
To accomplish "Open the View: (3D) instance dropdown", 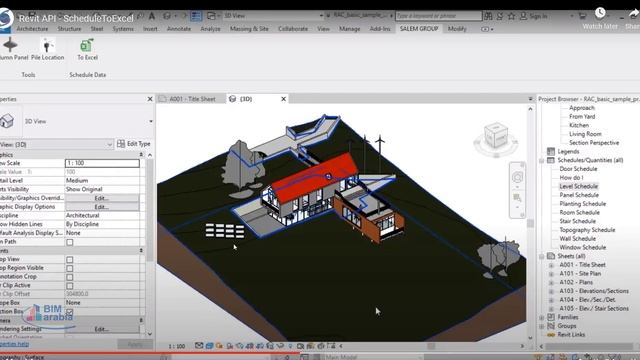I will [109, 144].
